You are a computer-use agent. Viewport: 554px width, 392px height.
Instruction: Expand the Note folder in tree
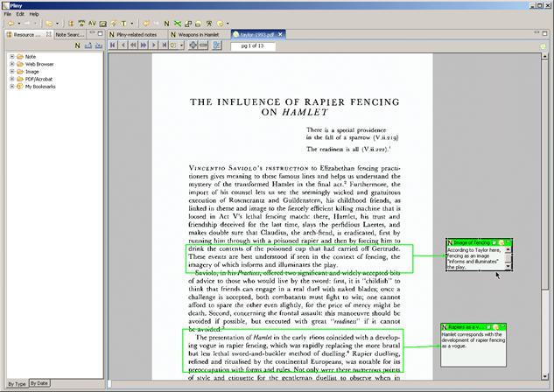pos(12,57)
